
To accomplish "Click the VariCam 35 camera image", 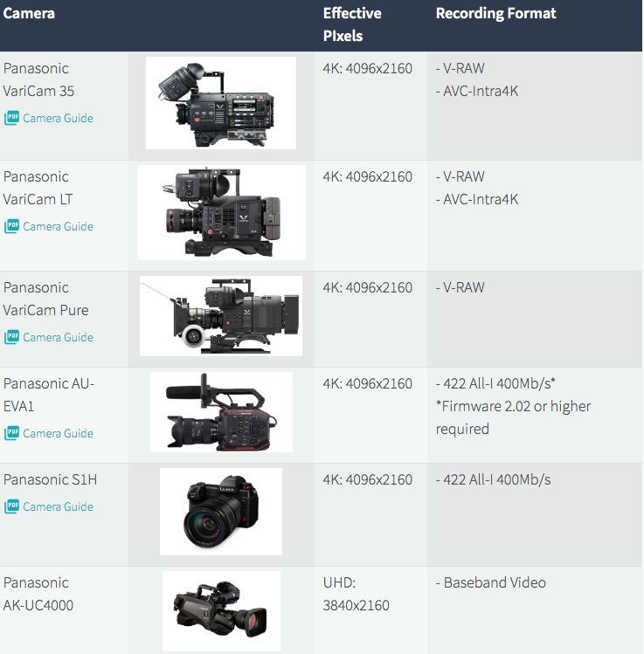I will pyautogui.click(x=220, y=103).
